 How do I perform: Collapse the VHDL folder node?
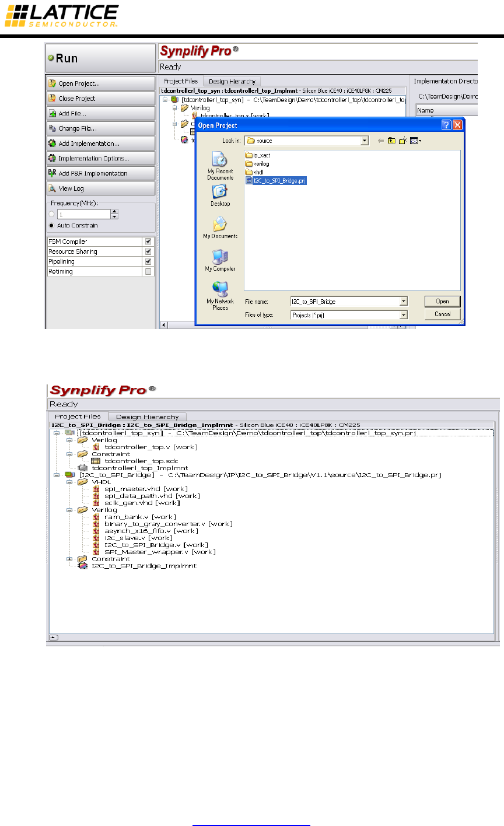(x=71, y=482)
